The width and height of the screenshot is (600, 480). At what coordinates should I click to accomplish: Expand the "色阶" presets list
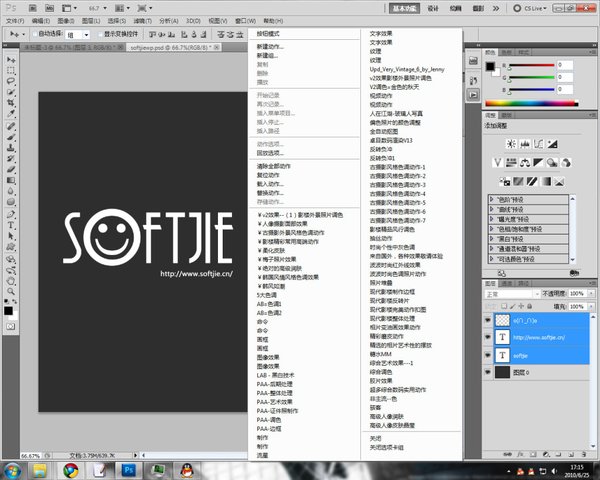[492, 198]
